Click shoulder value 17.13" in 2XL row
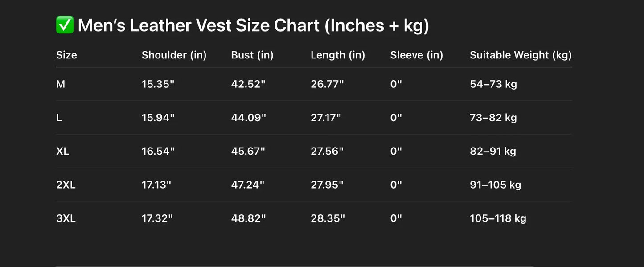This screenshot has height=267, width=644. 156,185
